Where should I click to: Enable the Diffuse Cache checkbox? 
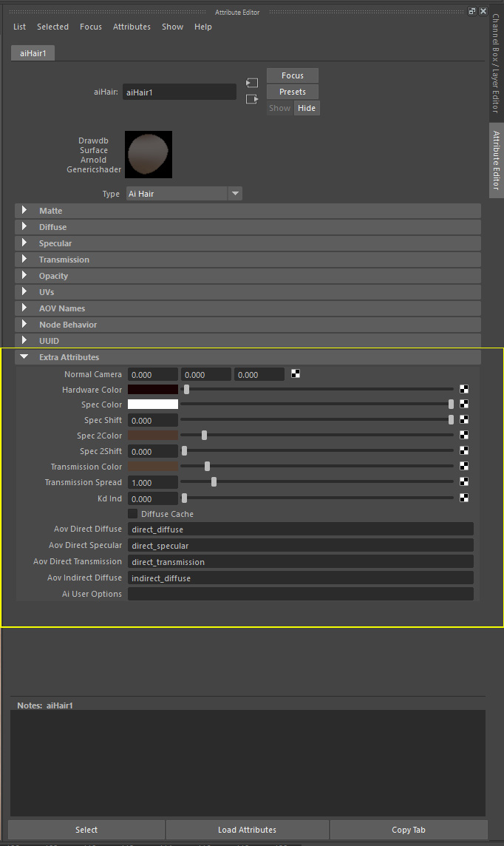coord(132,514)
